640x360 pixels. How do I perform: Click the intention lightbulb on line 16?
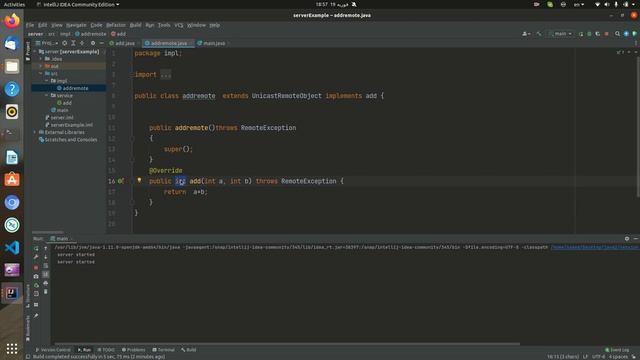pos(139,180)
